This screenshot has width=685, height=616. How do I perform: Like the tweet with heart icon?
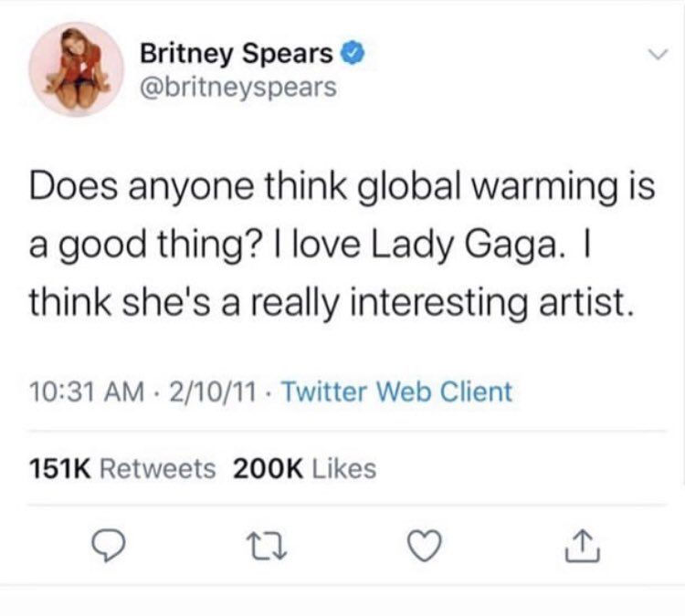click(x=424, y=546)
